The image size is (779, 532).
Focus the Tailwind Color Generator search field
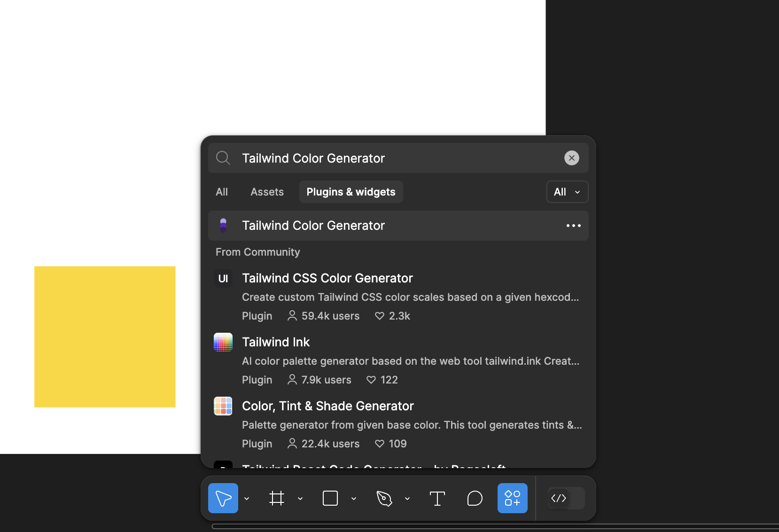pyautogui.click(x=398, y=158)
